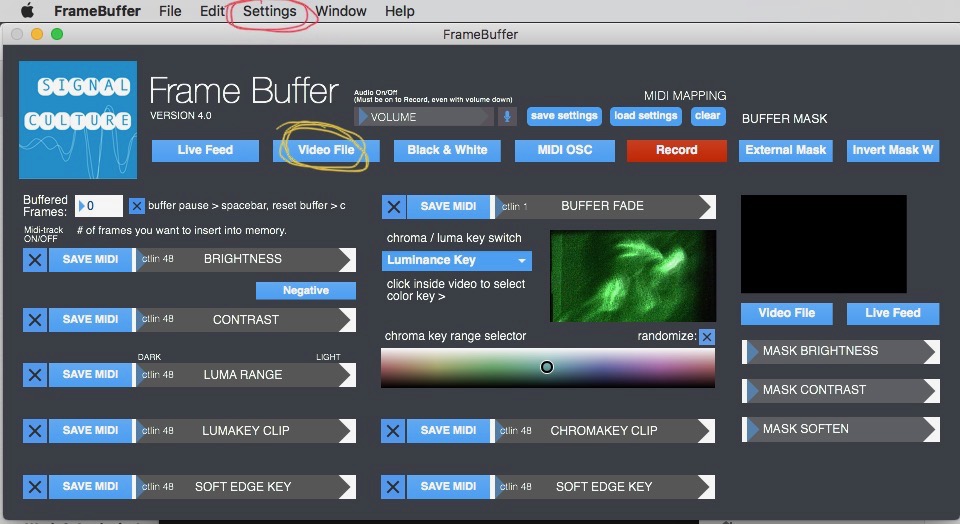Click the microphone icon beside Volume slider
The width and height of the screenshot is (960, 524).
pyautogui.click(x=507, y=116)
